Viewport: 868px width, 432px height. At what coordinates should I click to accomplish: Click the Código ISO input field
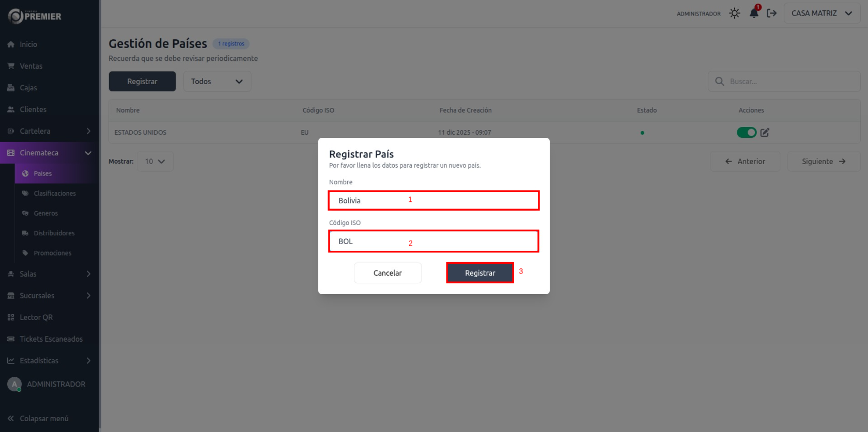(433, 242)
